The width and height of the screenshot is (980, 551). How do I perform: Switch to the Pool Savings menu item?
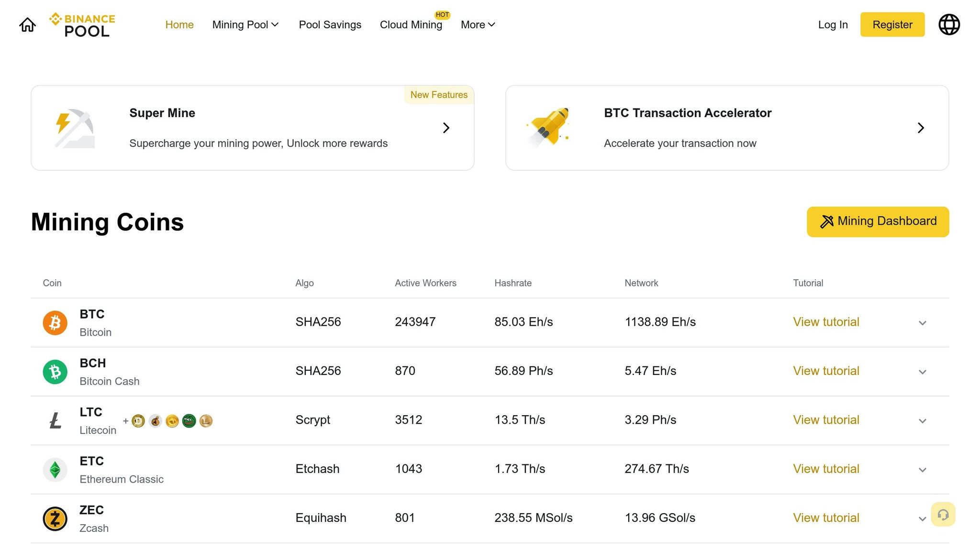point(330,24)
